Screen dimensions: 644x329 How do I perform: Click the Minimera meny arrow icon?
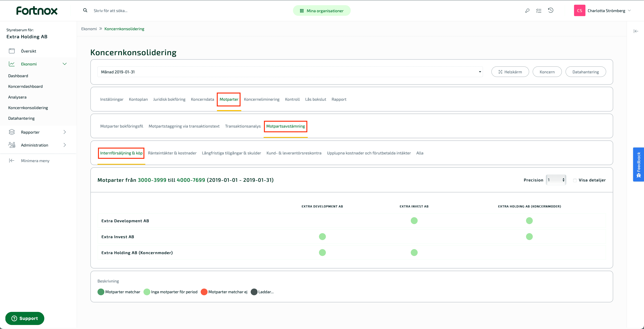12,160
